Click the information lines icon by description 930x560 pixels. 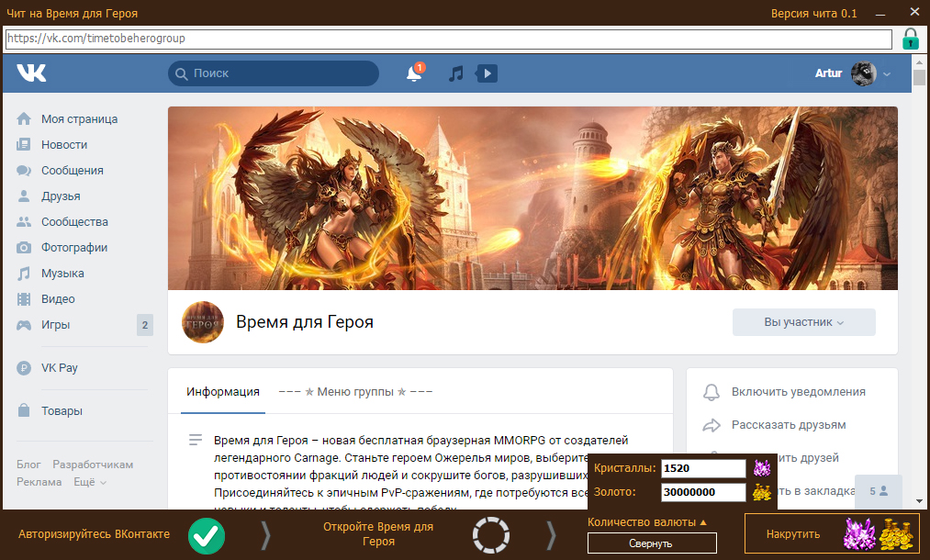pyautogui.click(x=196, y=440)
